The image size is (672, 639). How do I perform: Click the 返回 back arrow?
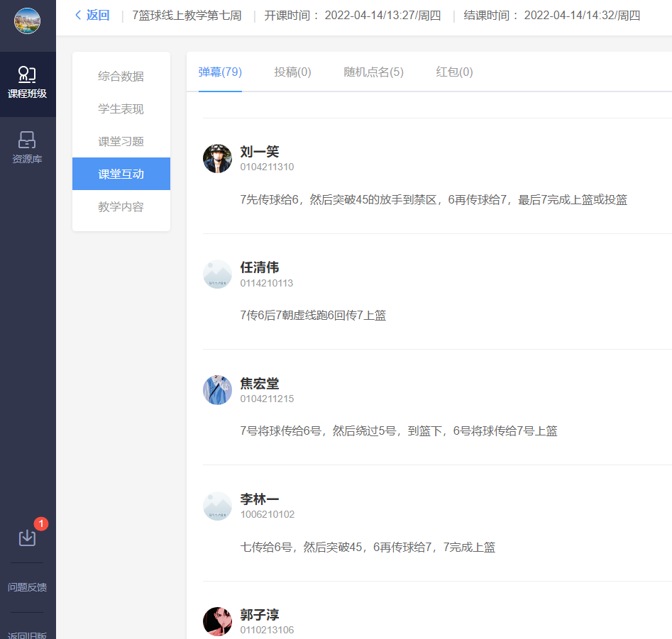[x=92, y=16]
